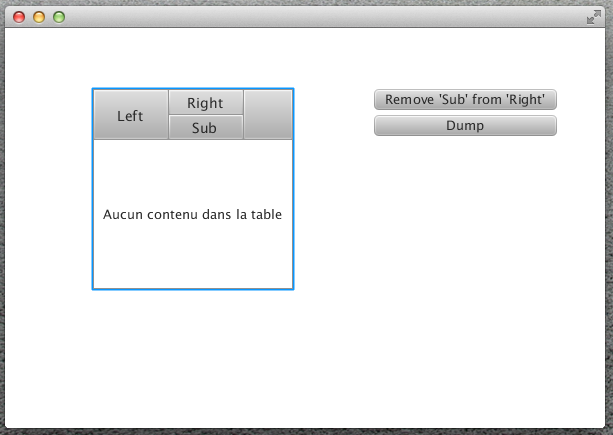Viewport: 613px width, 435px height.
Task: Minimize the window using the yellow button
Action: 39,17
